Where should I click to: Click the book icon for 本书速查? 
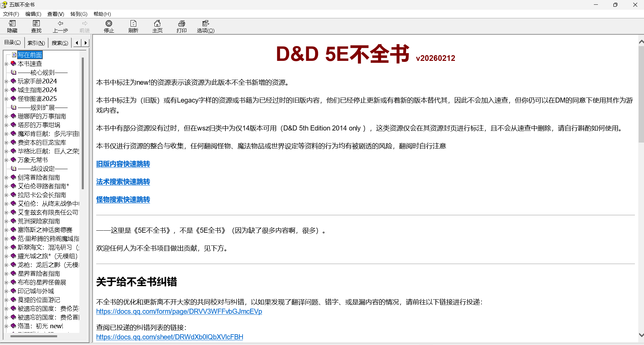click(13, 64)
